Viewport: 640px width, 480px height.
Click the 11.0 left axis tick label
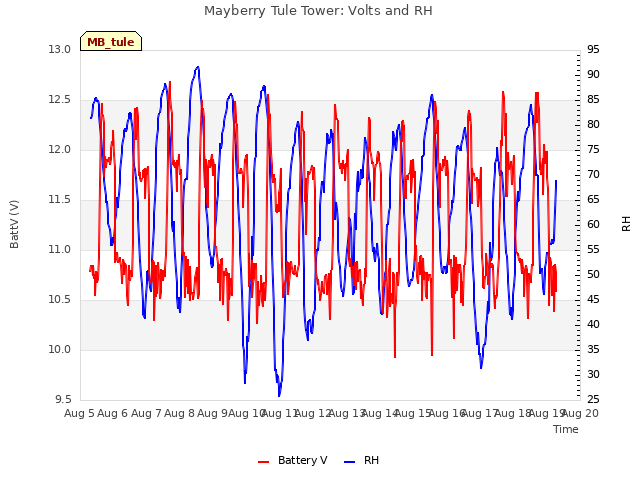[59, 249]
